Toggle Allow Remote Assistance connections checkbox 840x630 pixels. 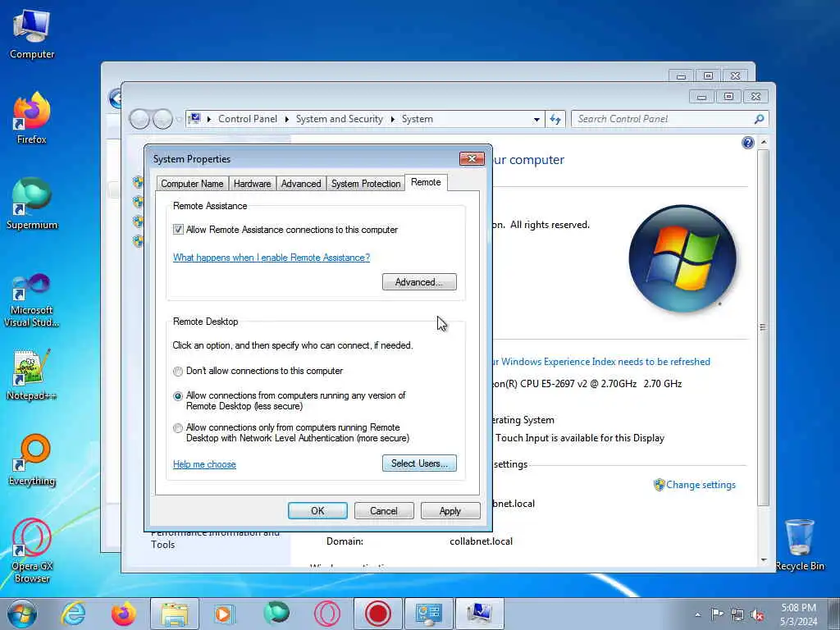pos(178,230)
